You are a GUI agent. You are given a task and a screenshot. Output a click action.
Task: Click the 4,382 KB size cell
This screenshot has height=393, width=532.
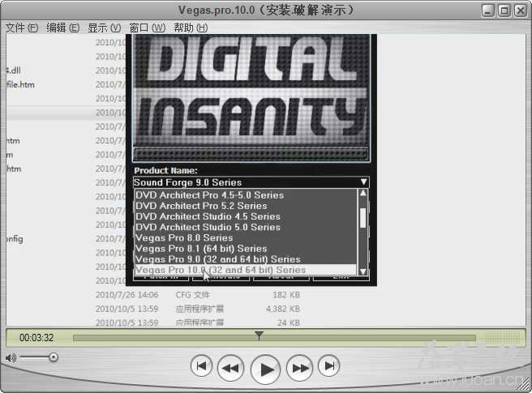[282, 309]
